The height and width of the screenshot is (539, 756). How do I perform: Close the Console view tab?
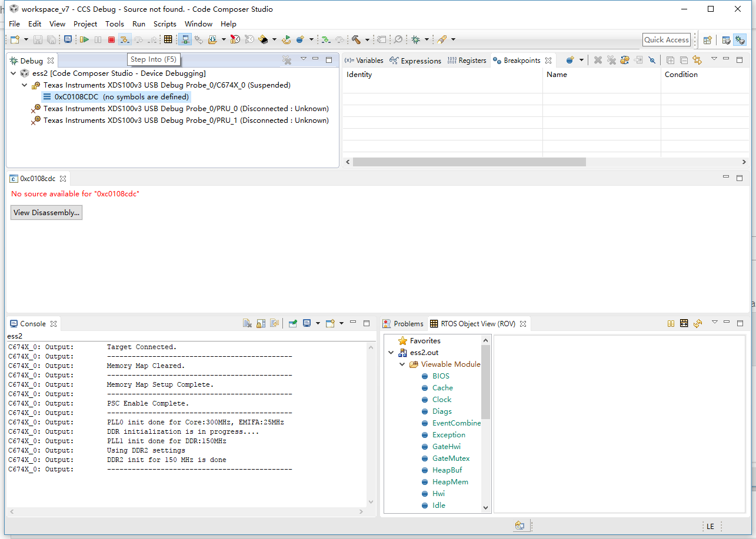coord(53,324)
